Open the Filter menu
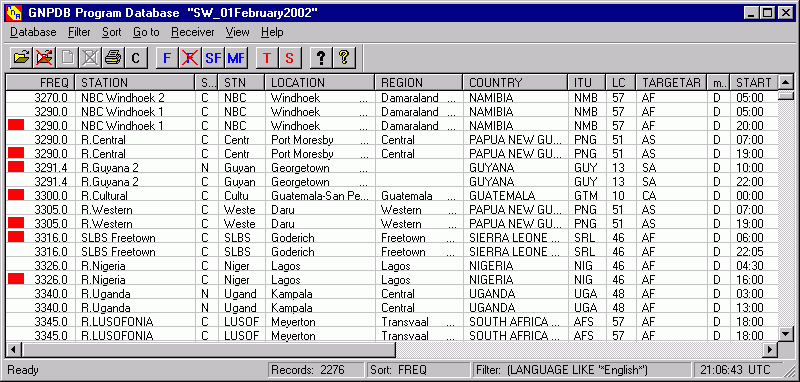The height and width of the screenshot is (382, 800). 79,32
